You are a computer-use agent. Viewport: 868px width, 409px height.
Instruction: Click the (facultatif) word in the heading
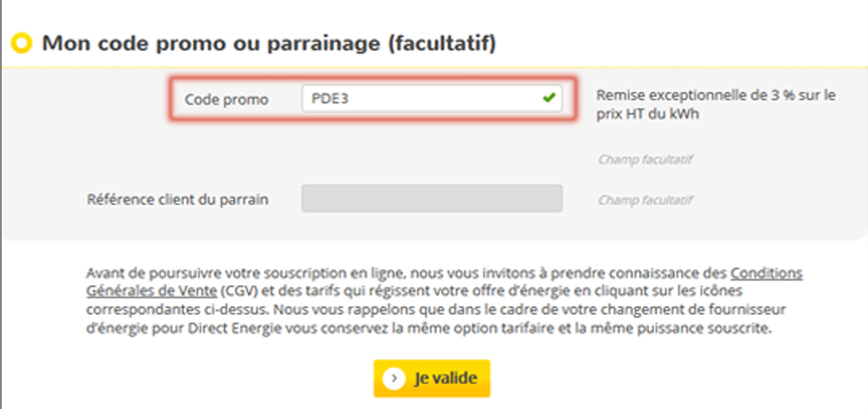441,44
